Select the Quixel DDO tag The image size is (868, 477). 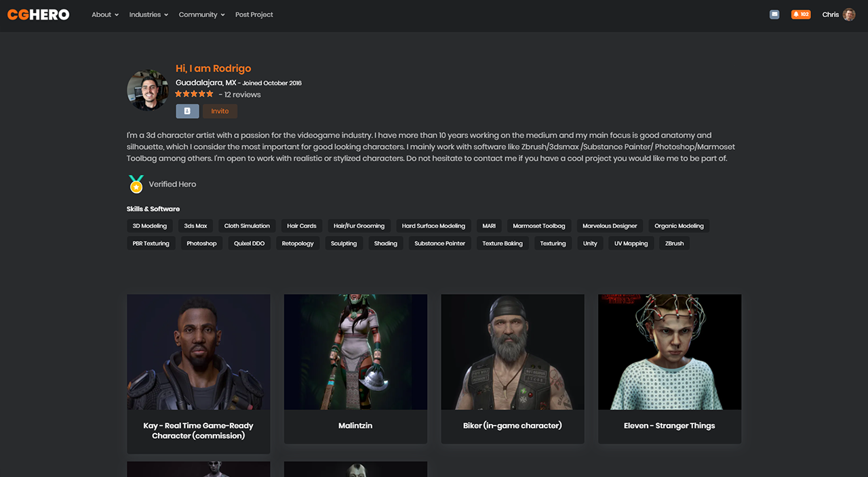pos(250,243)
